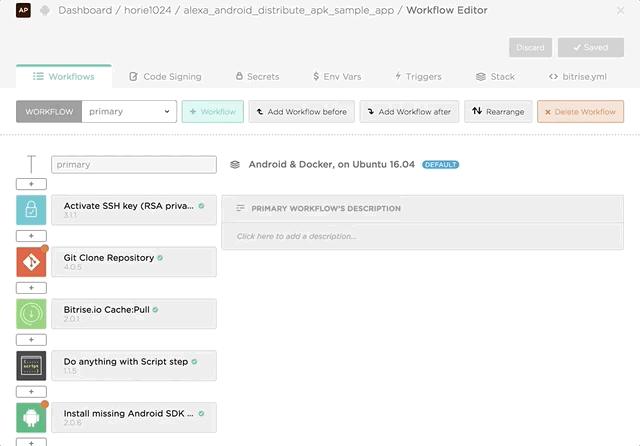Viewport: 640px width, 446px height.
Task: Open the horie1024 breadcrumb link
Action: 147,10
